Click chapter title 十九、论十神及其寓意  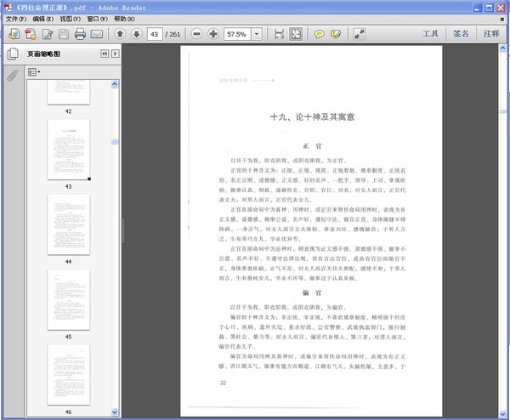(312, 117)
